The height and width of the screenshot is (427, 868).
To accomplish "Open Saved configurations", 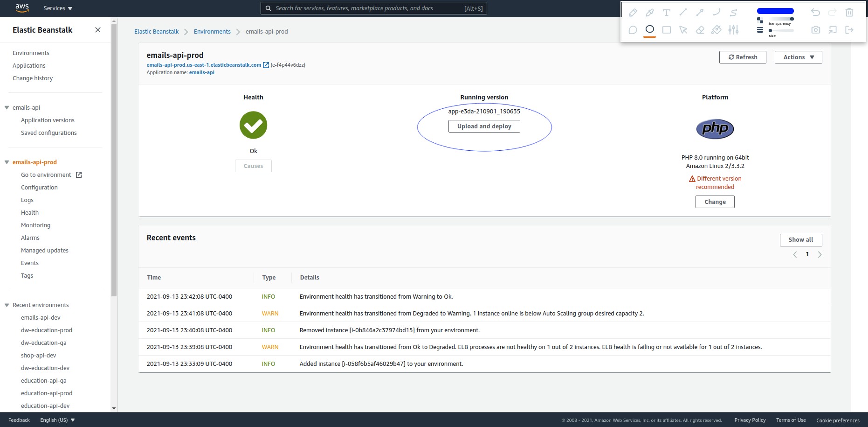I will tap(49, 133).
